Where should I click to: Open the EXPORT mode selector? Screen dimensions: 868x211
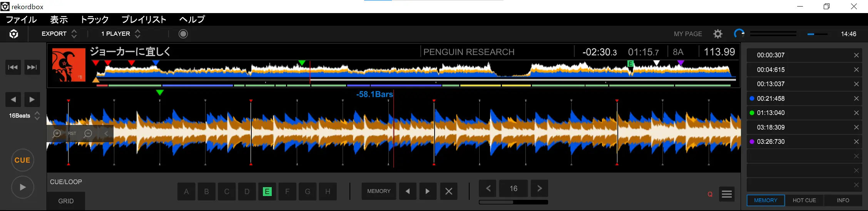[59, 34]
